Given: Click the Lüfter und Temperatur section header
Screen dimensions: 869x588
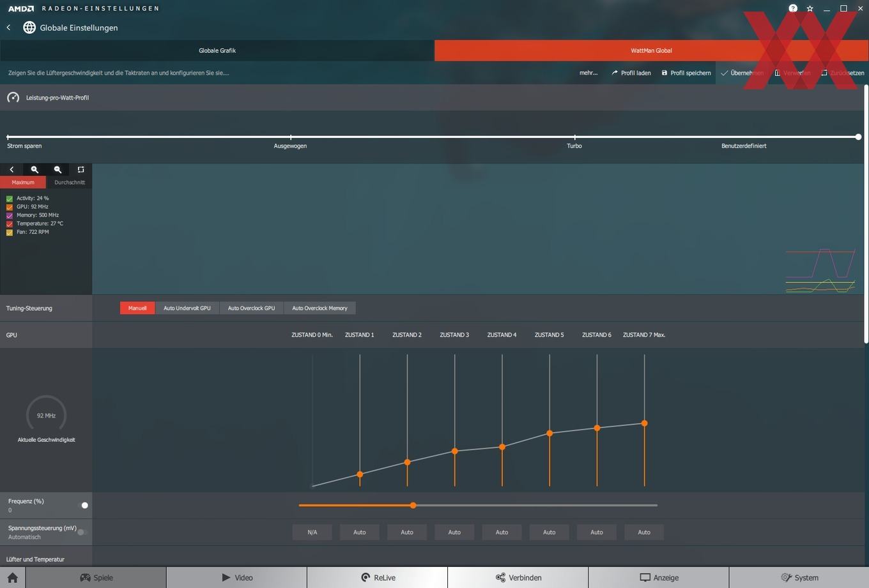Looking at the screenshot, I should (35, 559).
